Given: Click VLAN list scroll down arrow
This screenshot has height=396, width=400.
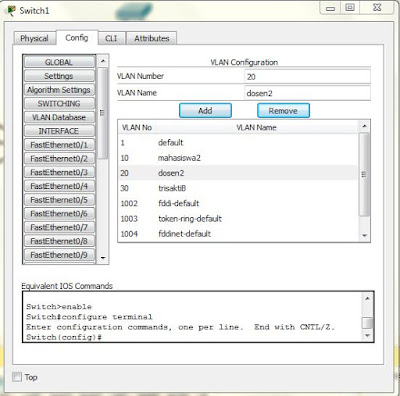Looking at the screenshot, I should coord(364,235).
